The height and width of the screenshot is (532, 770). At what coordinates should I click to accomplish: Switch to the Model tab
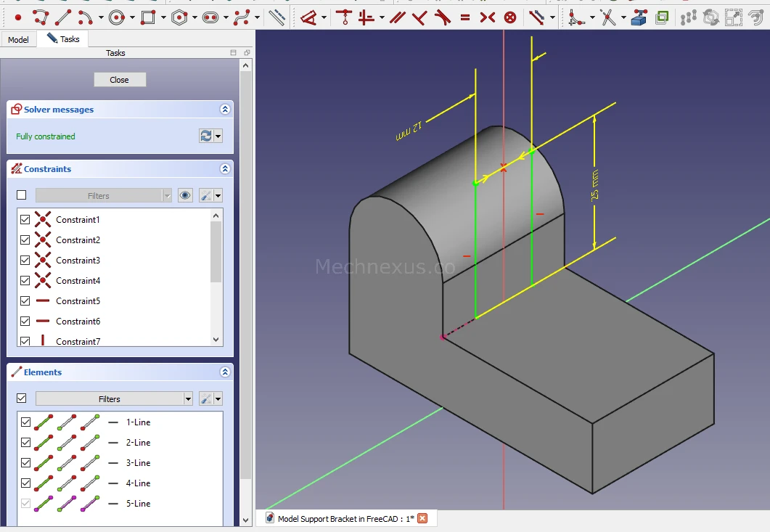tap(18, 39)
